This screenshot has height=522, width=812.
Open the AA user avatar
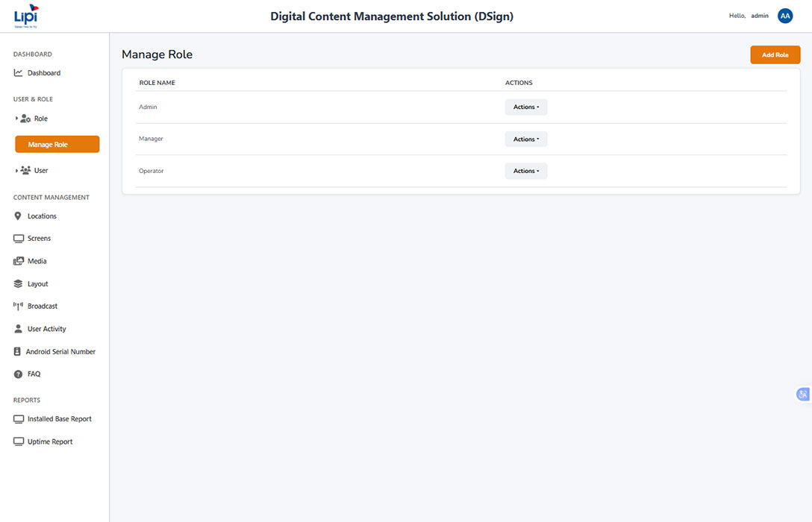[785, 16]
